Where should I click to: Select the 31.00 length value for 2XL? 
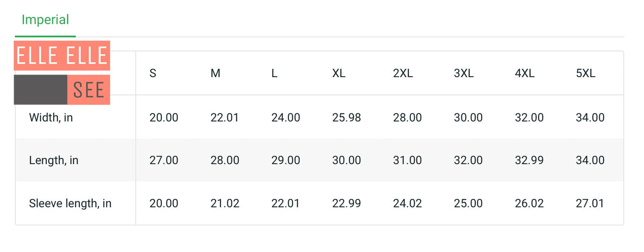tap(407, 161)
